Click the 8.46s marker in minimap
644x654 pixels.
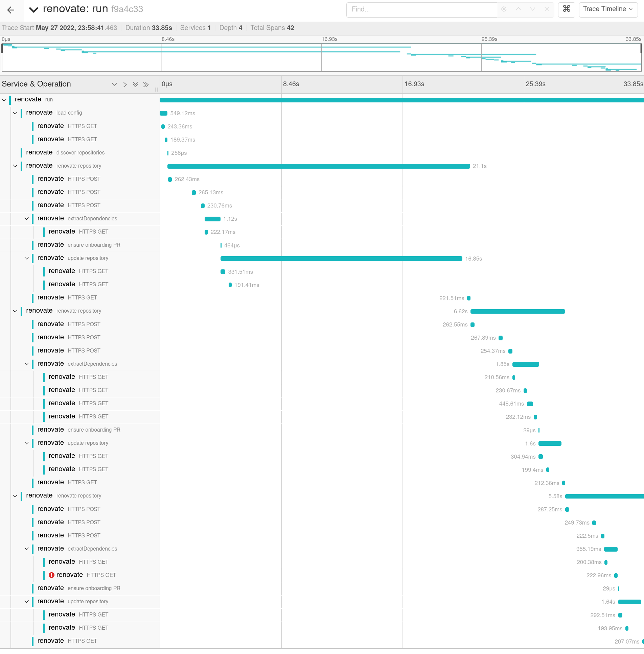pos(168,39)
